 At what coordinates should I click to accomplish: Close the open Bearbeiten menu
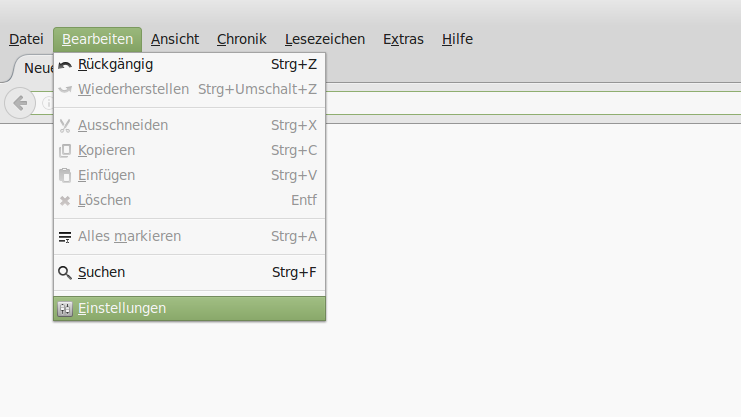(x=97, y=39)
